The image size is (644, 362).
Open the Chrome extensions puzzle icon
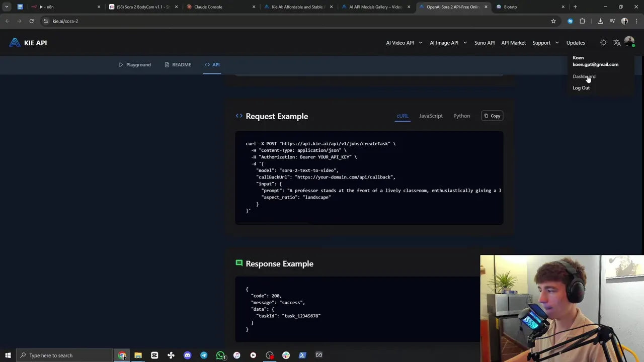(583, 21)
